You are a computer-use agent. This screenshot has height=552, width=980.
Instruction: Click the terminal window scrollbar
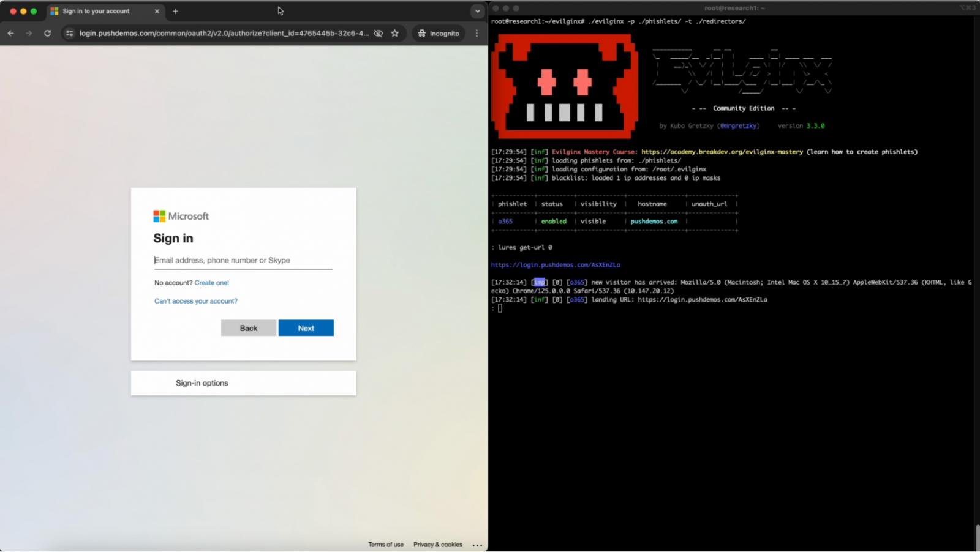pos(976,537)
